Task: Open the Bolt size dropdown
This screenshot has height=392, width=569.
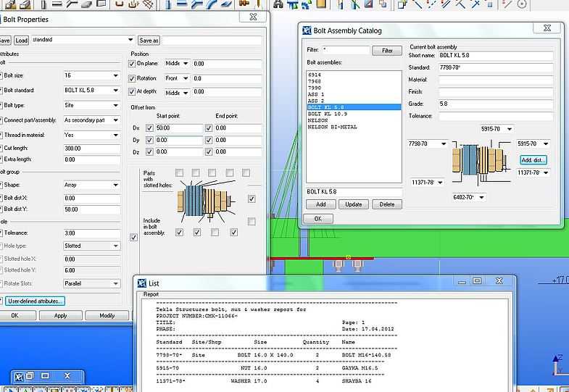Action: point(115,75)
